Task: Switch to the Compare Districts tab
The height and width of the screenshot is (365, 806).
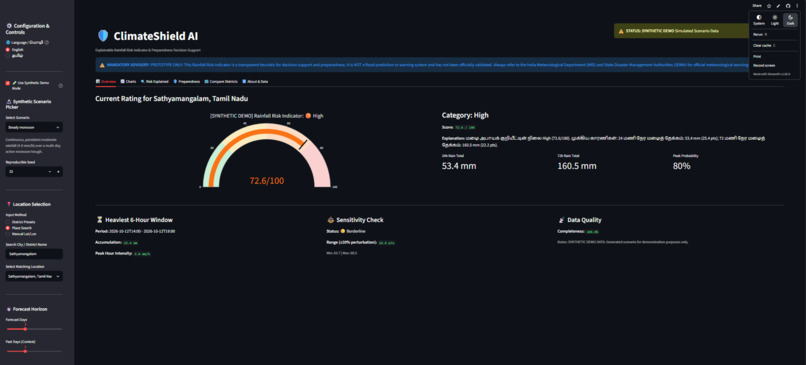Action: [221, 81]
